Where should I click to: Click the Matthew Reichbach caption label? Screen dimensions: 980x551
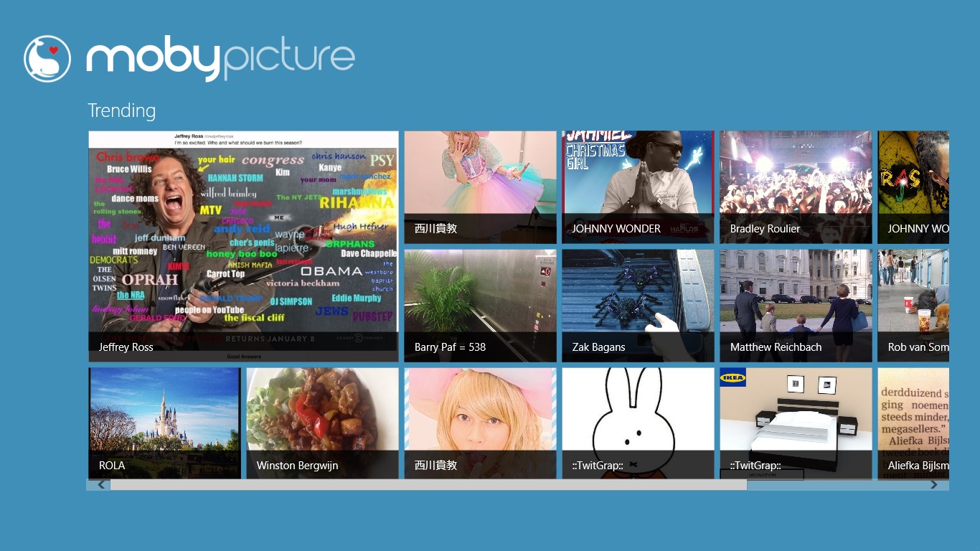point(776,347)
